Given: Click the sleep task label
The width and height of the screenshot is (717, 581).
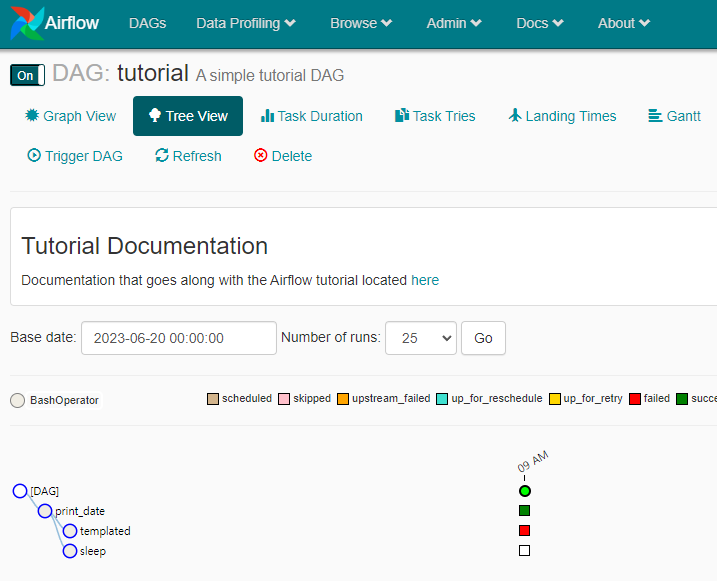Looking at the screenshot, I should pyautogui.click(x=93, y=551).
